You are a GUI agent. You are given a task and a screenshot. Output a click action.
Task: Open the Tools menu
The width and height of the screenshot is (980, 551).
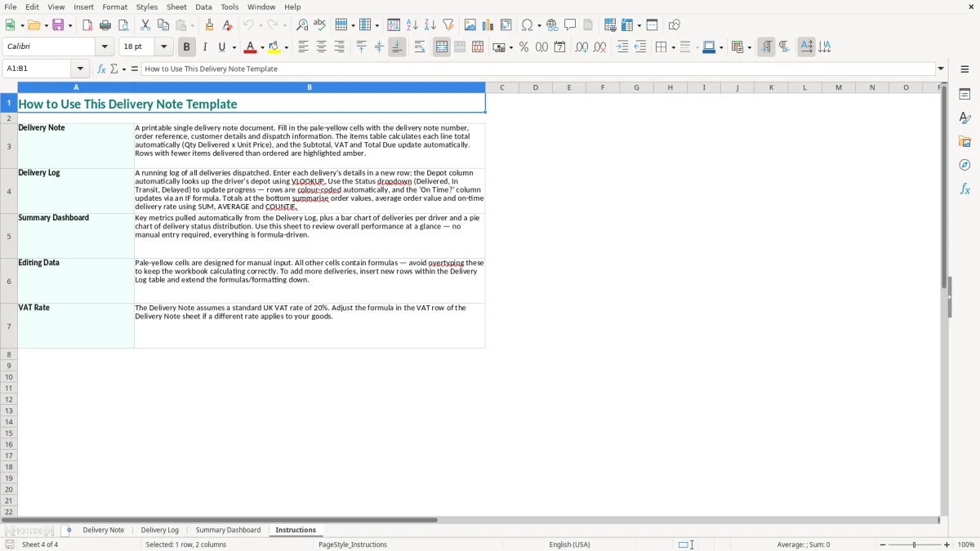(x=229, y=7)
